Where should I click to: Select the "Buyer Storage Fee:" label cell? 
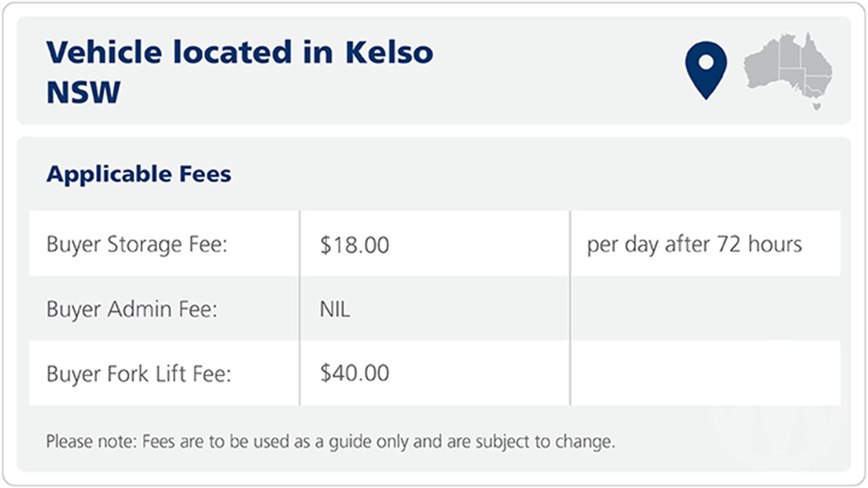(137, 244)
